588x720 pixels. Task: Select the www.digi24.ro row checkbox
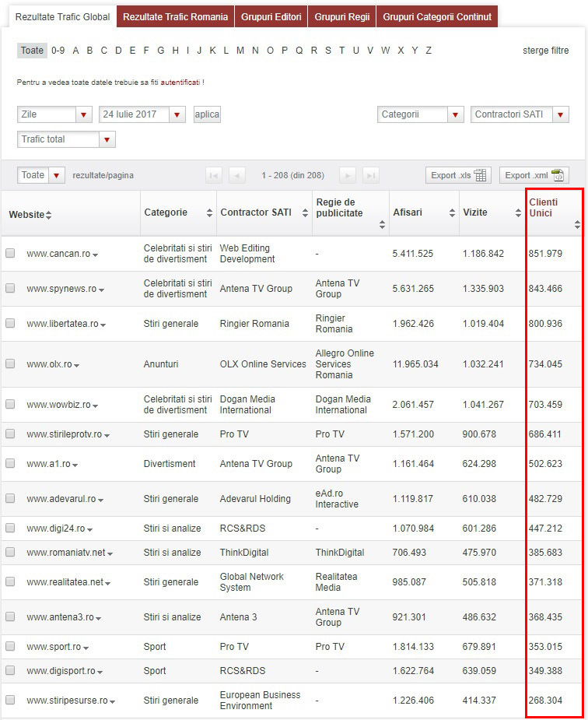point(10,529)
